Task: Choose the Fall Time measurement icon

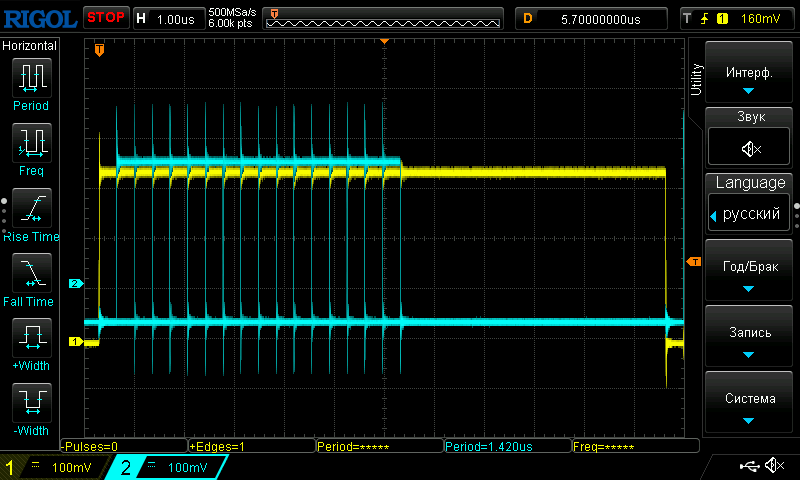Action: coord(31,273)
